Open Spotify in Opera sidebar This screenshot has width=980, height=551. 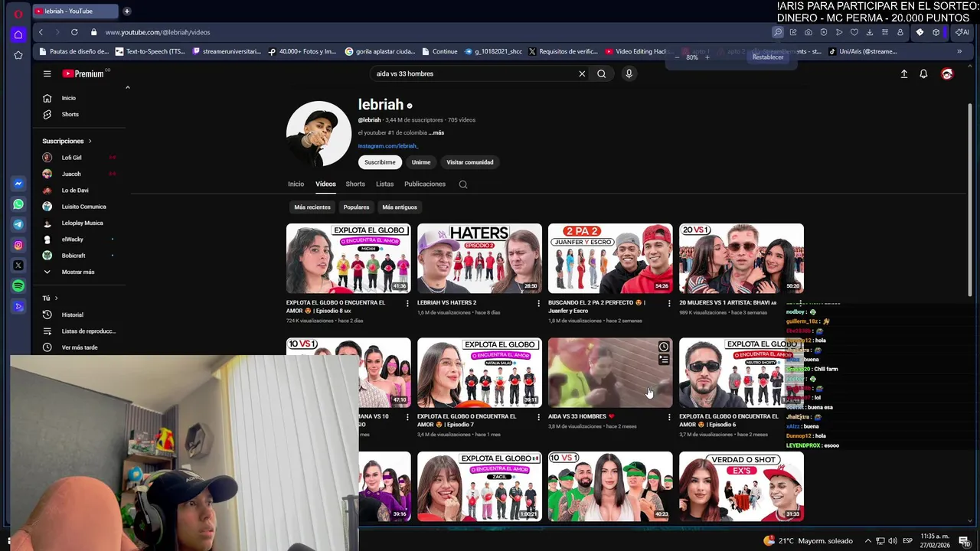click(x=18, y=285)
